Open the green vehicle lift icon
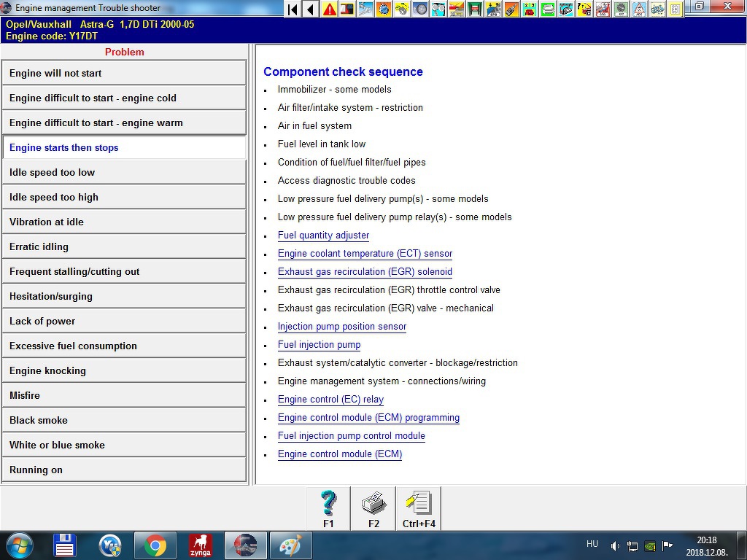Screen dimensions: 747x560 tap(474, 9)
